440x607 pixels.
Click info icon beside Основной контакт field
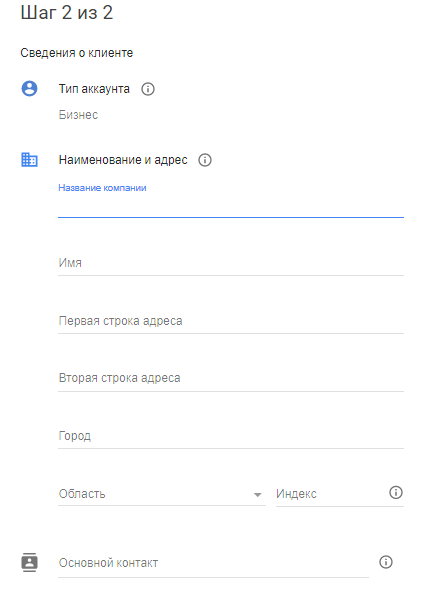[x=386, y=562]
